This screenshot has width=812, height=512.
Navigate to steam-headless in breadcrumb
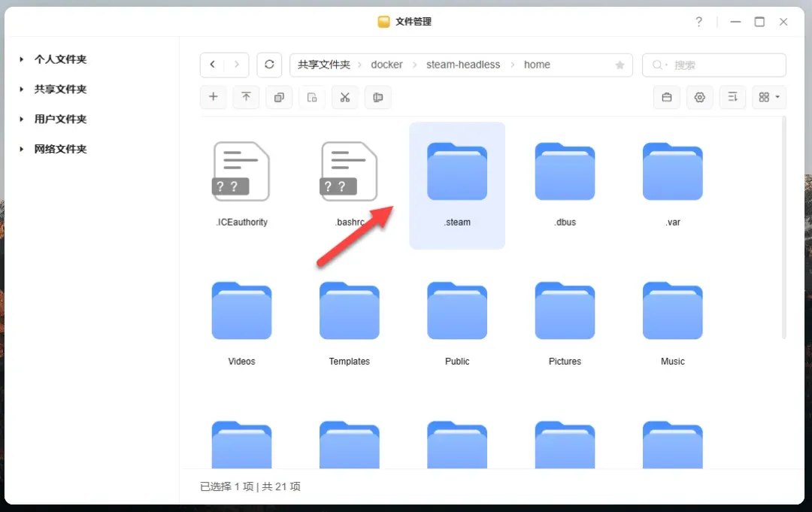tap(462, 65)
